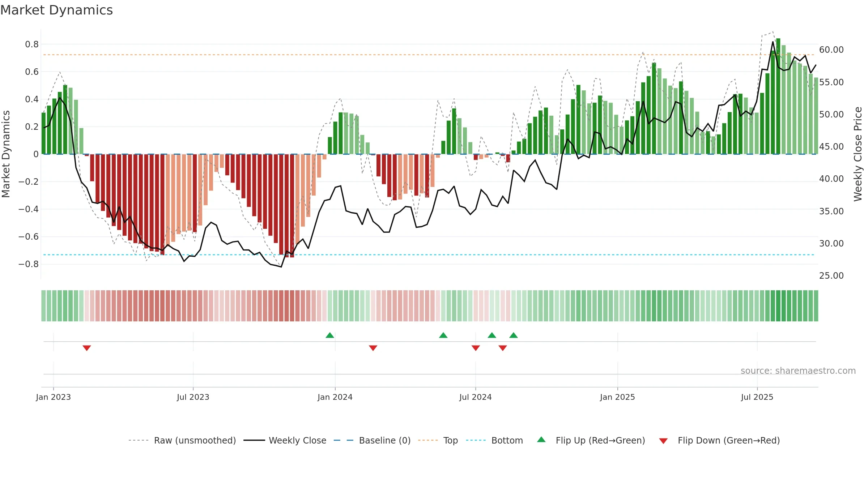Viewport: 868px width, 488px height.
Task: Select the red flip-down marker near Feb 2023
Action: tap(87, 348)
